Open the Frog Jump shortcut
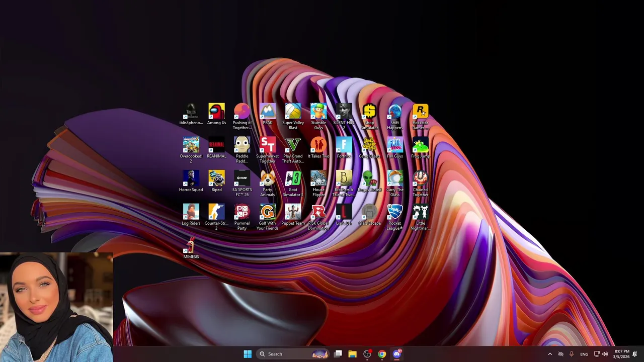 [x=420, y=148]
